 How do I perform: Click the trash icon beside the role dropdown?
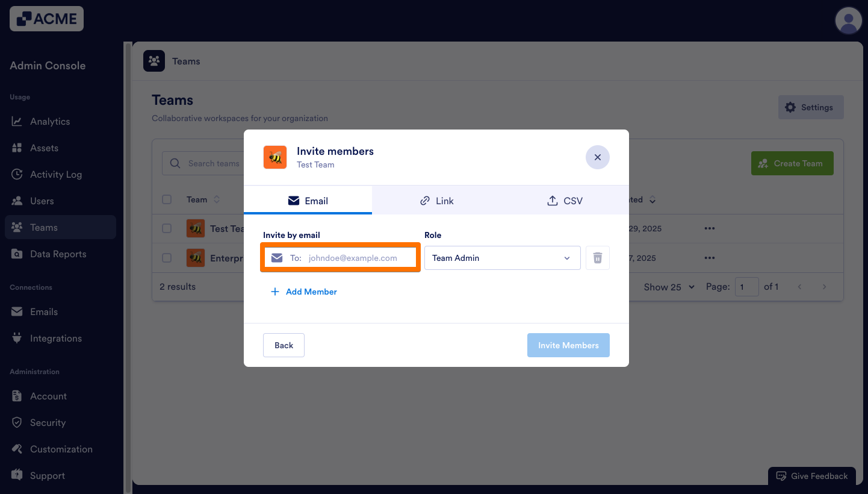click(597, 257)
